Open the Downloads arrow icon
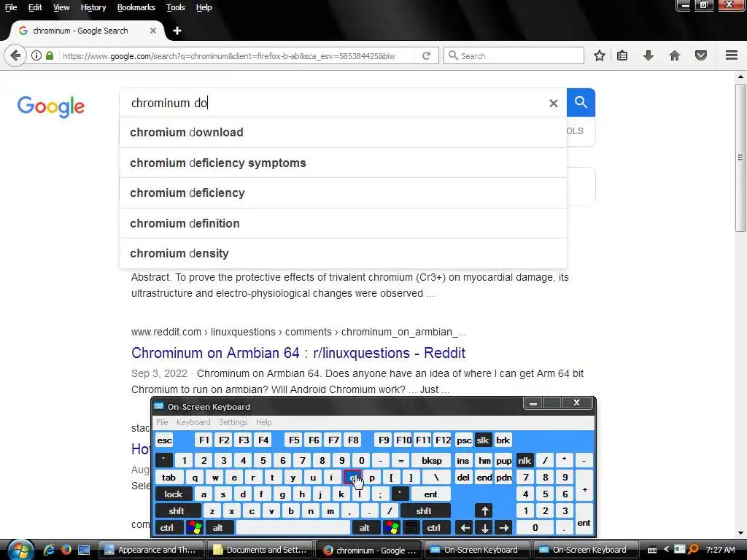The width and height of the screenshot is (747, 560). point(649,55)
